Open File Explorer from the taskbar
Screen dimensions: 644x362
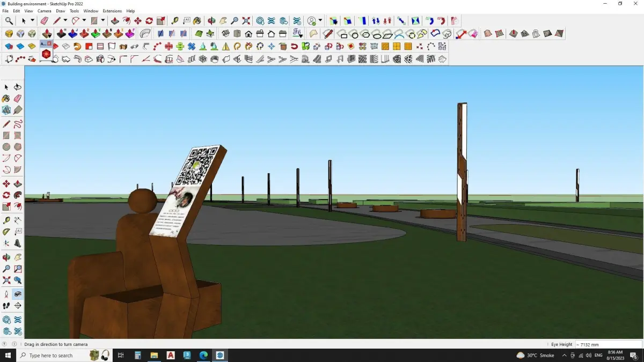tap(154, 355)
